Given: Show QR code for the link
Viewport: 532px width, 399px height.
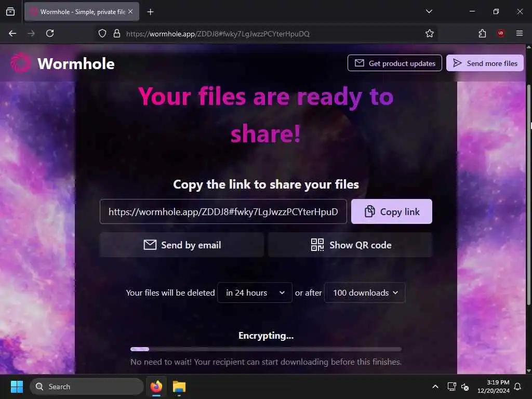Looking at the screenshot, I should [350, 245].
